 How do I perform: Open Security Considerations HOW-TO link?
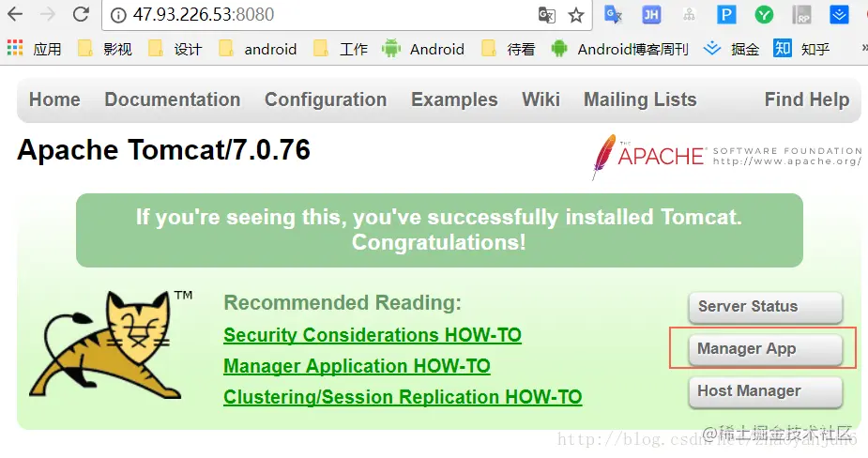373,335
